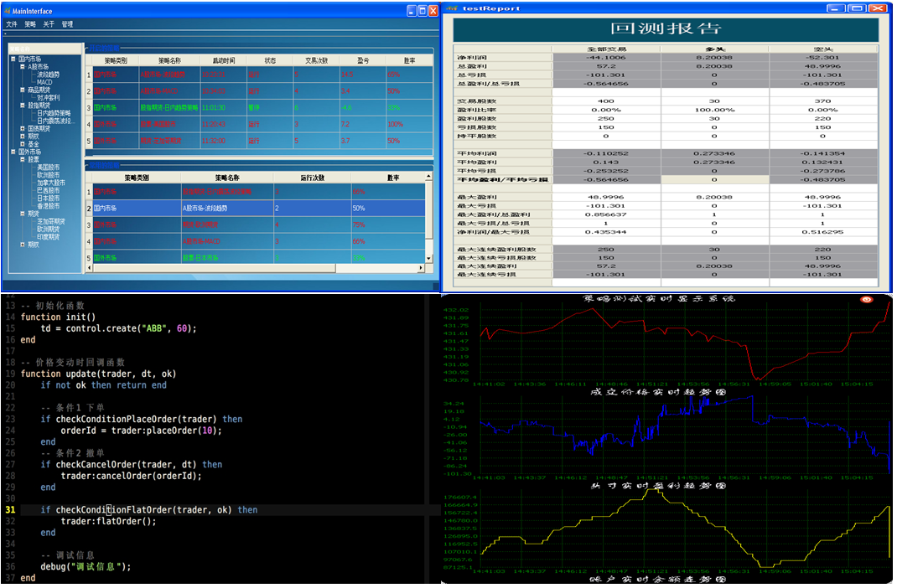Click scroll down arrow of lower table
The image size is (897, 588).
[x=428, y=257]
